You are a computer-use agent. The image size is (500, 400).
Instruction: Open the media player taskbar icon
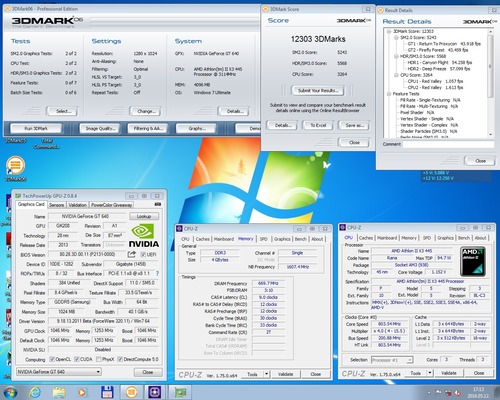82,393
